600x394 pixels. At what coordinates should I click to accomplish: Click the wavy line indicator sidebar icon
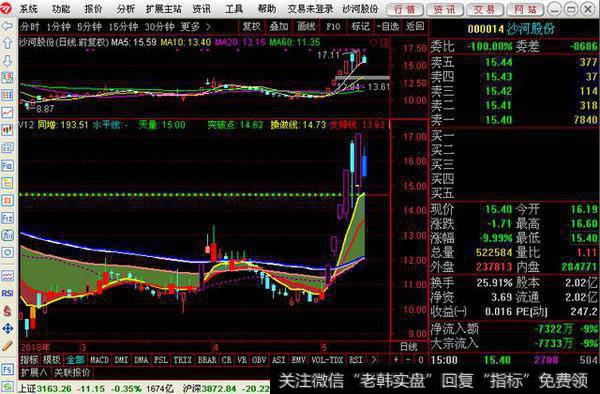point(7,276)
